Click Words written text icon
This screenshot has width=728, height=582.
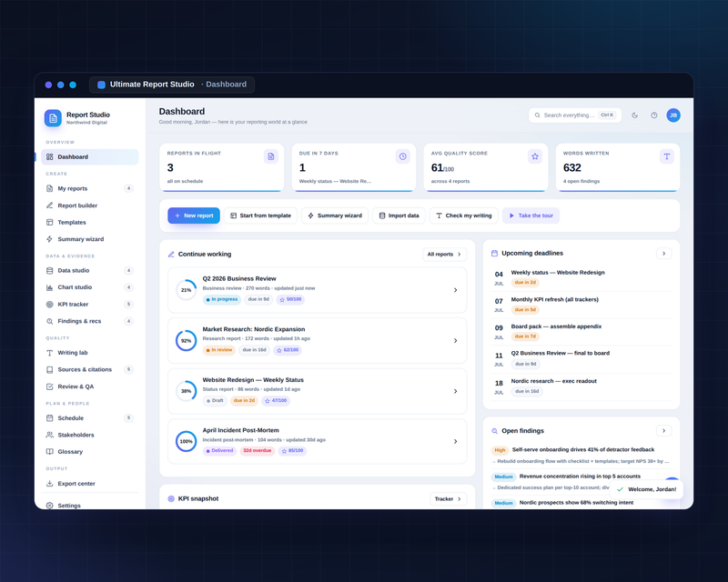point(667,156)
